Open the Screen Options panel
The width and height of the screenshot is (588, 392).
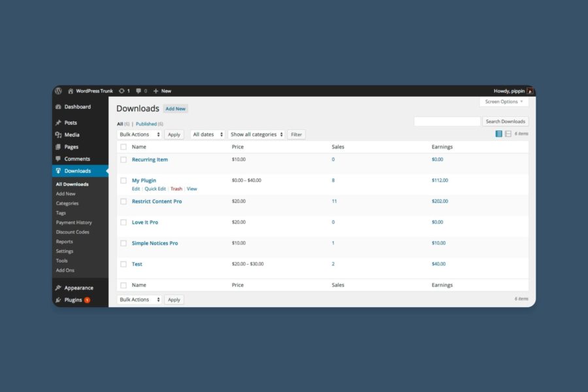(502, 101)
